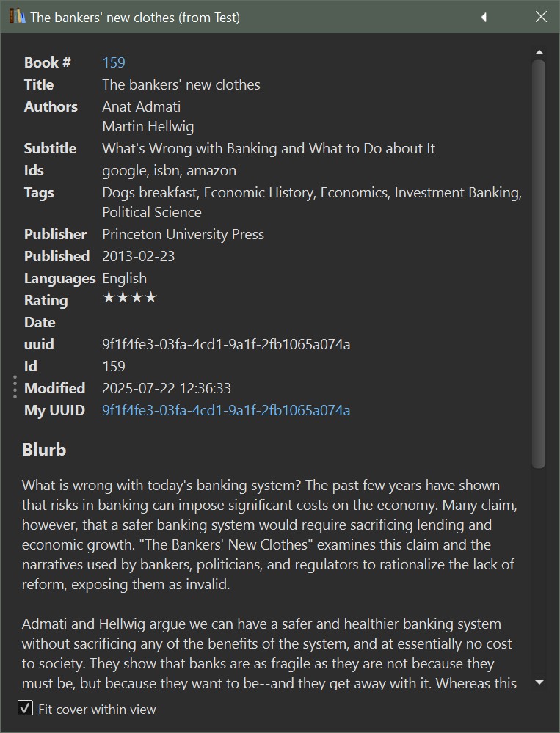Screen dimensions: 560x733
Task: Open the amazon id link
Action: (213, 170)
